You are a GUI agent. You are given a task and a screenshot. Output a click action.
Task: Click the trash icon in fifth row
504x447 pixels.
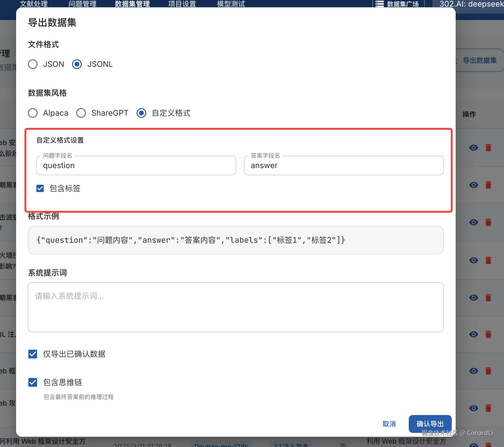pyautogui.click(x=488, y=298)
